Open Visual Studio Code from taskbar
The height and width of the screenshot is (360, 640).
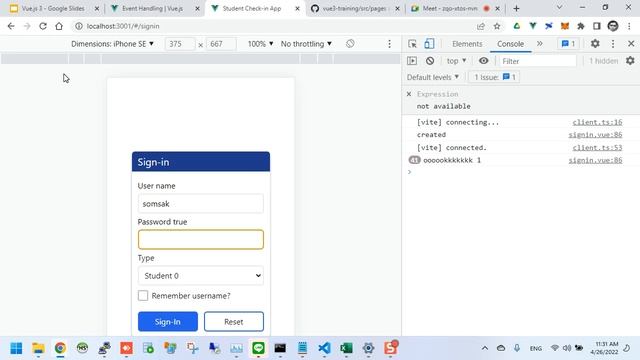(324, 348)
